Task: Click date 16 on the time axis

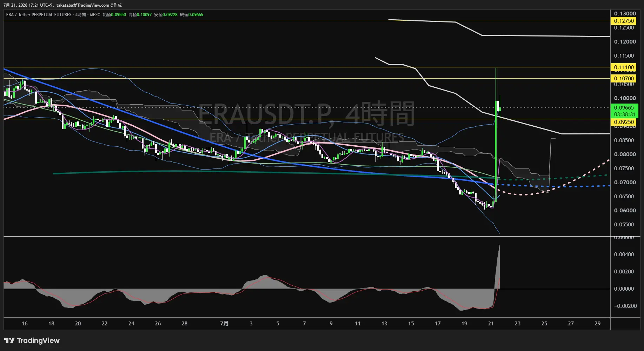Action: [25, 324]
